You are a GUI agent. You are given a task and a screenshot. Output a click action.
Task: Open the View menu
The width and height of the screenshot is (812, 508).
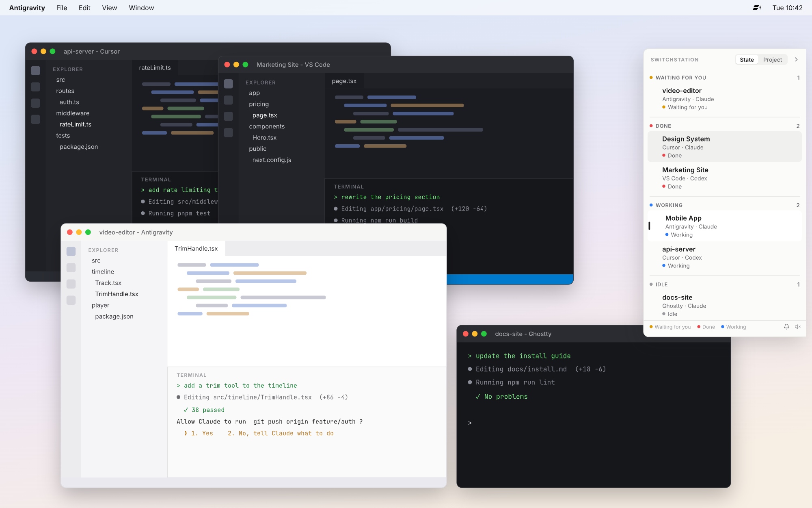110,8
